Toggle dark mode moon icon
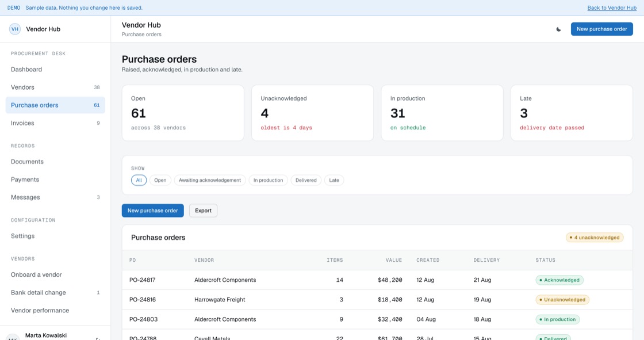The height and width of the screenshot is (340, 644). (558, 29)
